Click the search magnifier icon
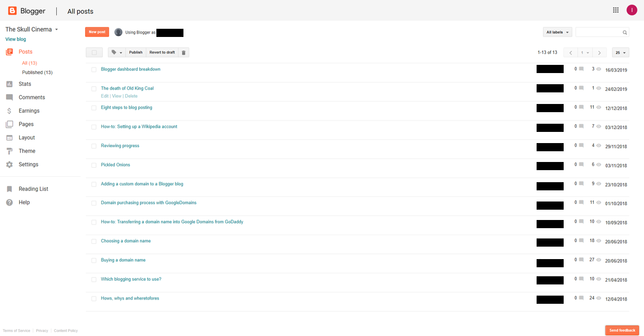The height and width of the screenshot is (336, 644). [x=625, y=32]
